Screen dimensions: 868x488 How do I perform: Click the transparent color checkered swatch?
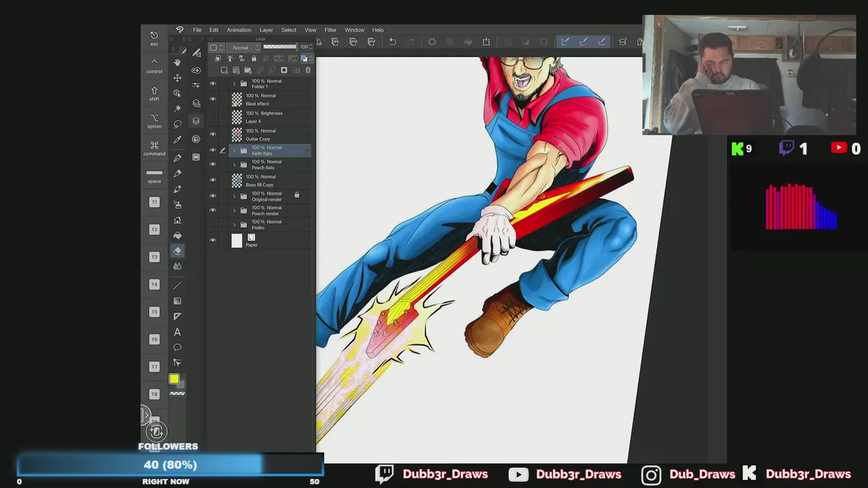click(x=177, y=393)
